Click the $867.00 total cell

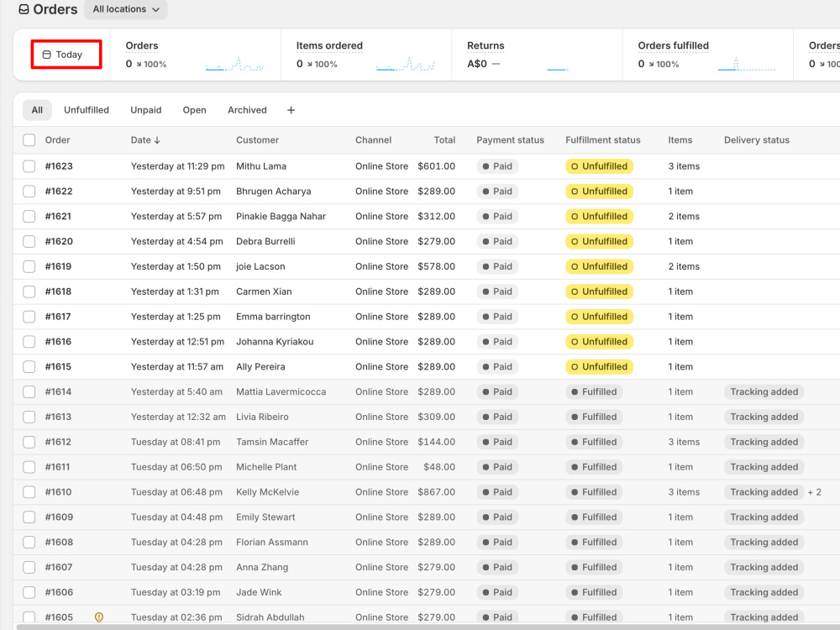(x=437, y=491)
